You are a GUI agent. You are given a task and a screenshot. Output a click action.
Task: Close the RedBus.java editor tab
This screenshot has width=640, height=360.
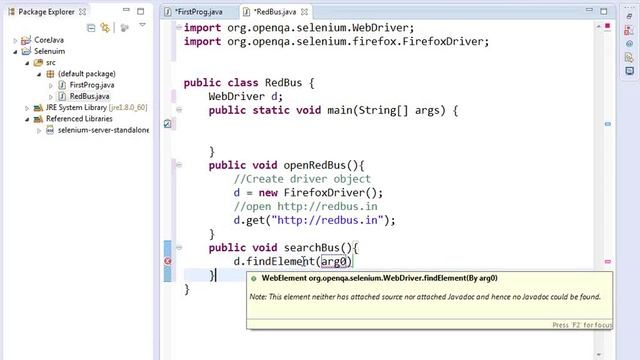point(304,12)
